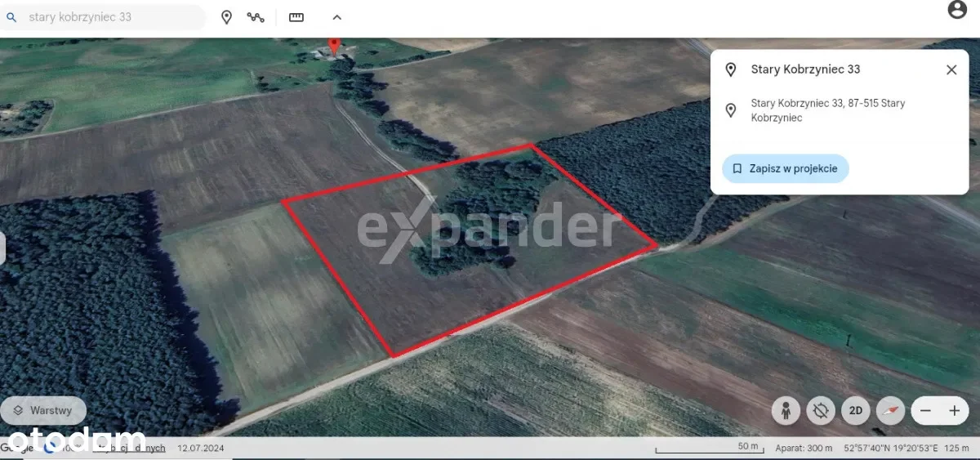Screen dimensions: 980x460
Task: Collapse the toolbar with the up chevron
Action: pyautogui.click(x=336, y=17)
